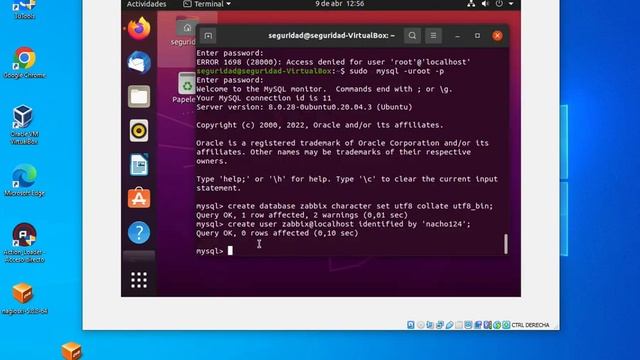The width and height of the screenshot is (640, 360).
Task: Launch LibreOffice Writer from the dock
Action: point(139,165)
